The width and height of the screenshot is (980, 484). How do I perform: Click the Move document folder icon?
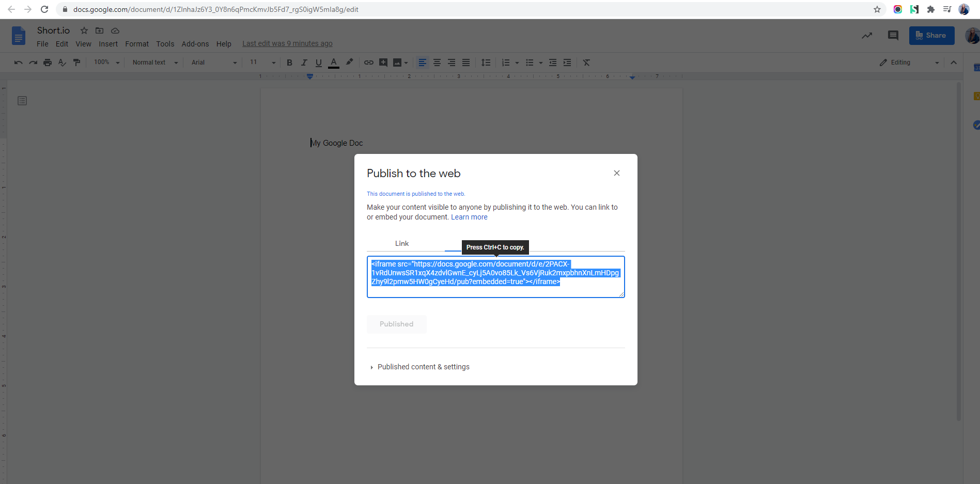100,30
